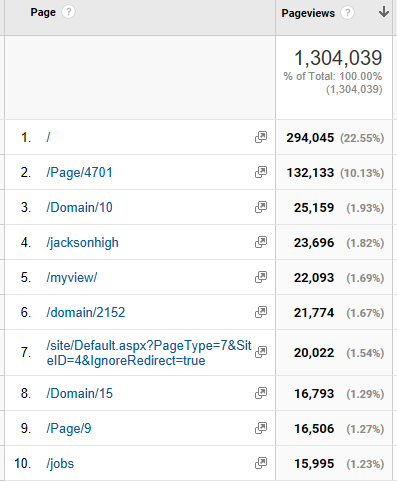
Task: Open the /site/Default.aspx?PageType=7 link
Action: coord(149,353)
